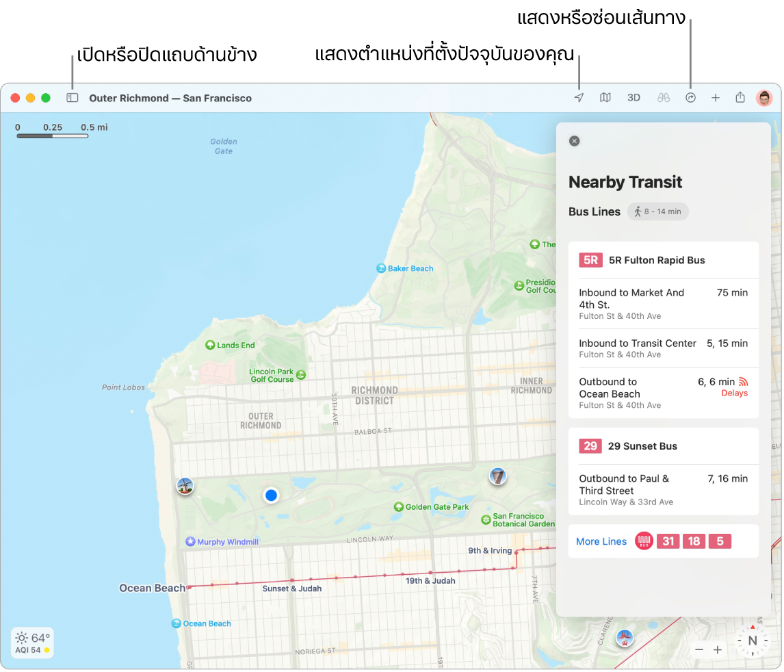Open the map mode picker
784x672 pixels.
(x=605, y=97)
